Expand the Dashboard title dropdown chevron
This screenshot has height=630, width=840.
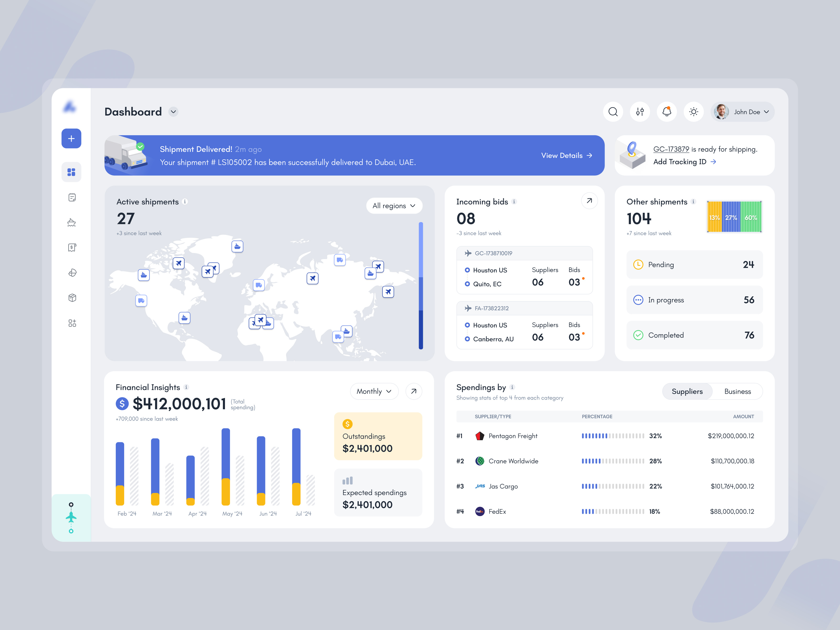click(x=174, y=112)
